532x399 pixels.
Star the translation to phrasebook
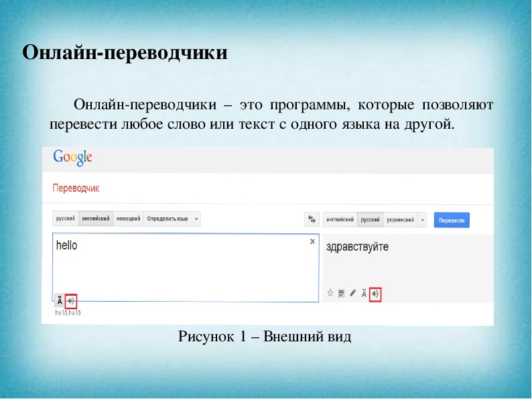330,293
